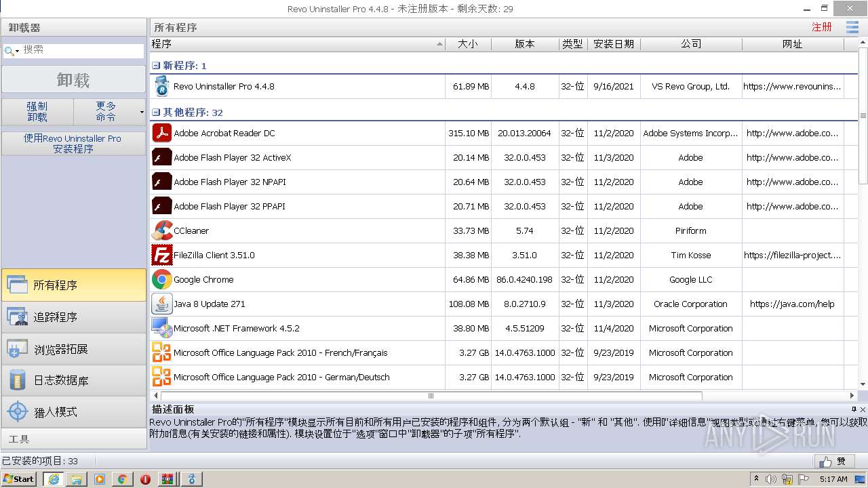Select the Microsoft .NET Framework 4.5.2 icon
Viewport: 868px width, 488px height.
point(161,328)
